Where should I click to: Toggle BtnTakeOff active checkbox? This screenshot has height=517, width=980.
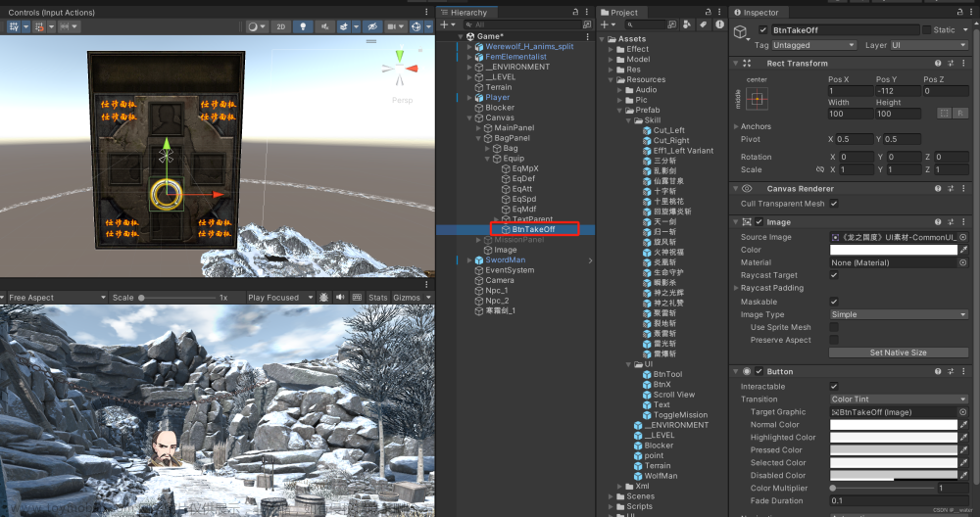pos(762,30)
